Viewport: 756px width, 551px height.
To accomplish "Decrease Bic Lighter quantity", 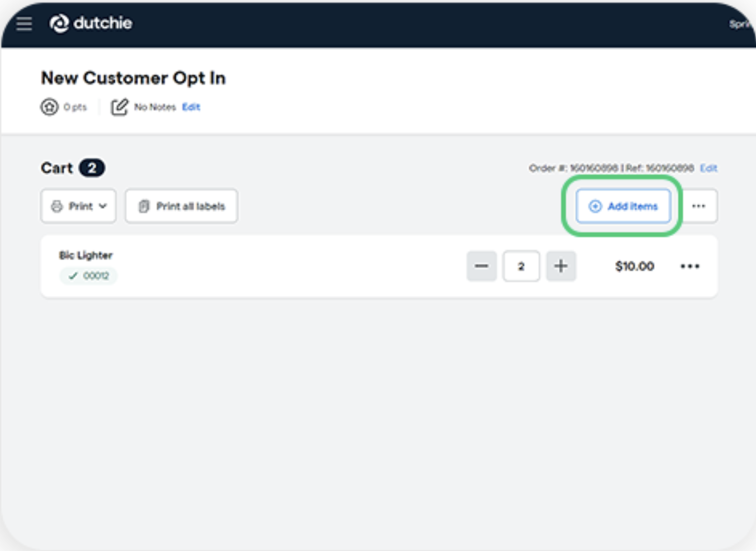I will coord(482,266).
